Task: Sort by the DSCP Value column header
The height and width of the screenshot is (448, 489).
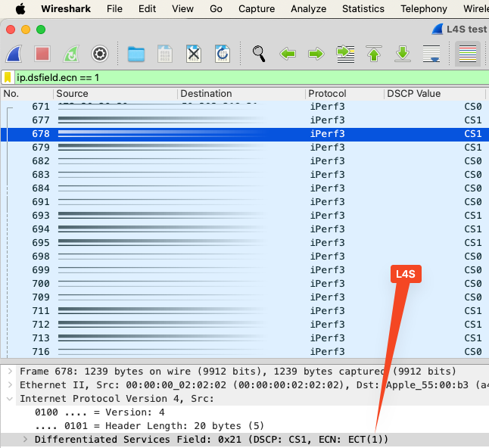Action: (x=434, y=94)
